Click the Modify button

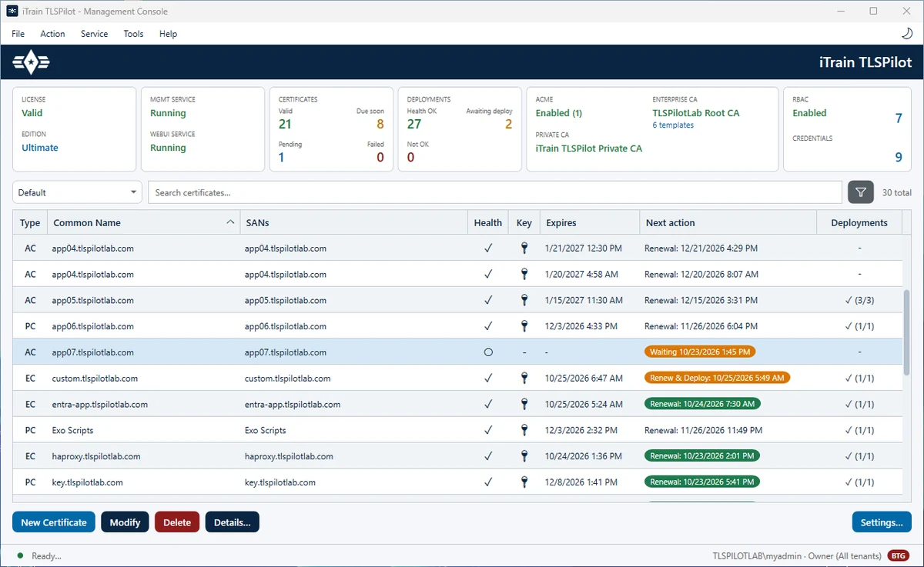(x=125, y=522)
